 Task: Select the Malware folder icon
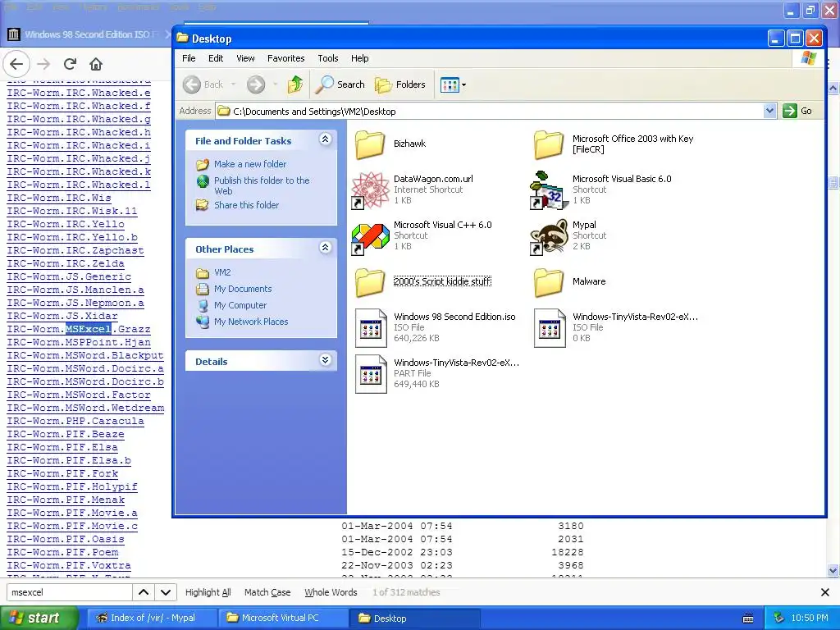coord(549,282)
